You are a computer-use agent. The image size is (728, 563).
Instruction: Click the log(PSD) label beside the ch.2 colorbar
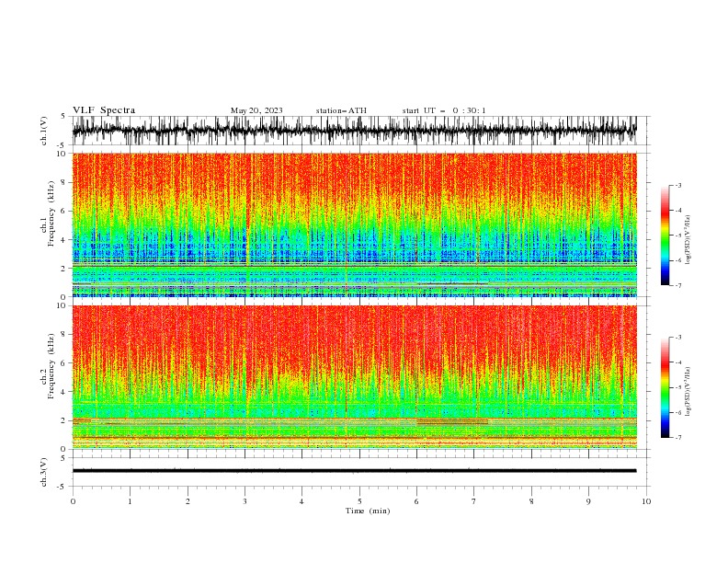[688, 391]
